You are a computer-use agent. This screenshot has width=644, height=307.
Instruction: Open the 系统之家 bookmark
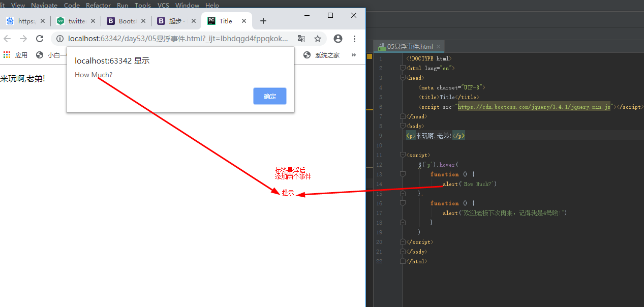coord(321,55)
